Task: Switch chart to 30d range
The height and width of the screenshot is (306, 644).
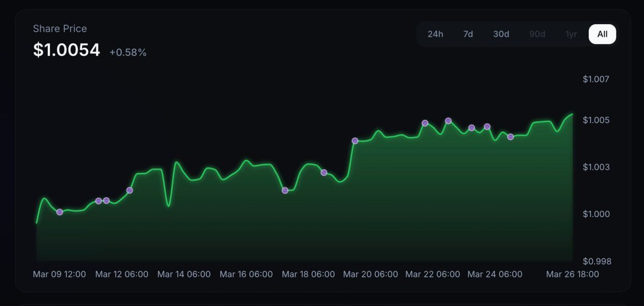Action: tap(501, 34)
